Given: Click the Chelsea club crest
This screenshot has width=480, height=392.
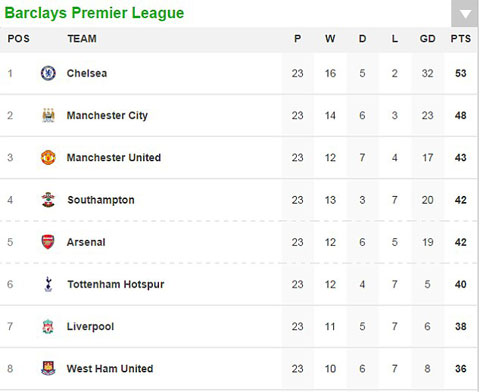Looking at the screenshot, I should 48,73.
